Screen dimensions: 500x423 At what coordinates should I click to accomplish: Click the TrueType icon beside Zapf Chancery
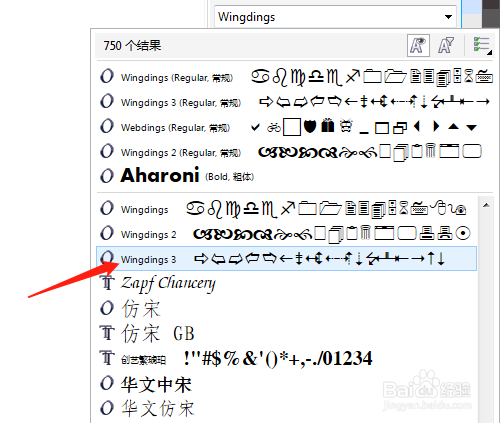tap(107, 283)
